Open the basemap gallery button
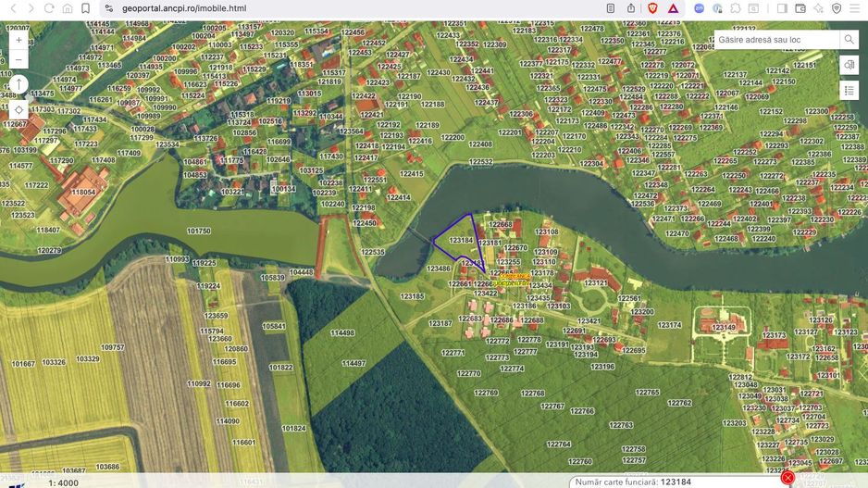This screenshot has height=488, width=868. tap(849, 65)
